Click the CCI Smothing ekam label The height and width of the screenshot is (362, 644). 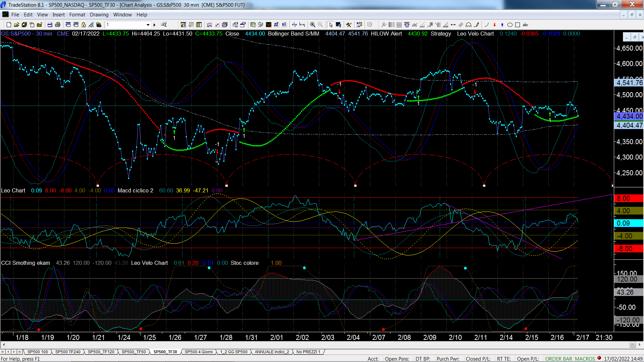(x=25, y=263)
